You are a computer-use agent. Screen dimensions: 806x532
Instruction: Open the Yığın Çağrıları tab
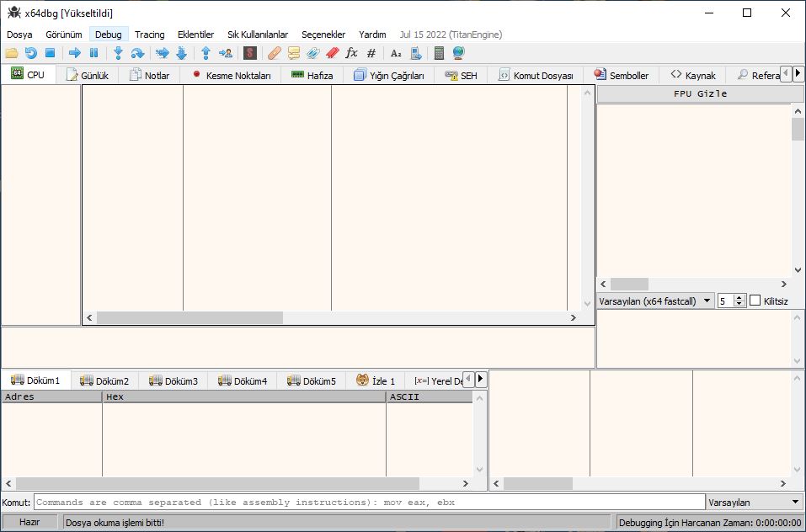pos(388,76)
